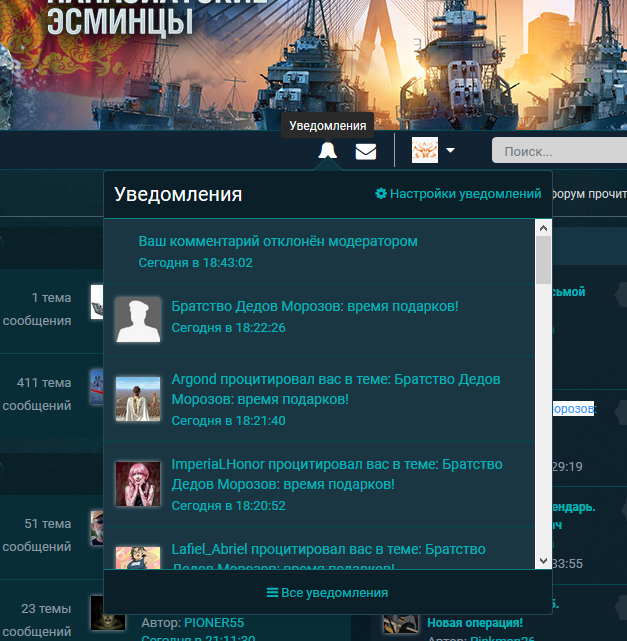This screenshot has width=627, height=641.
Task: Open ImperialHonor's quote notification
Action: (319, 484)
